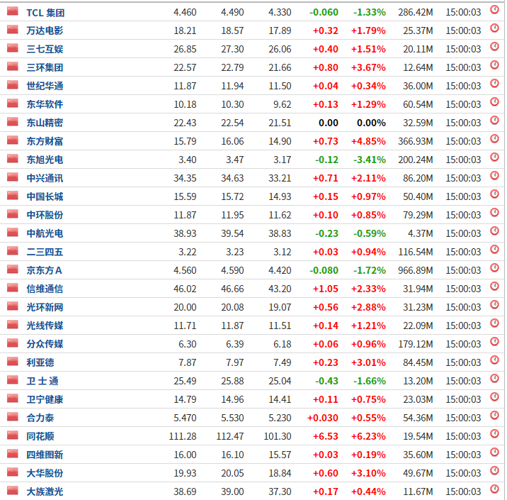Open the 利亚德 stock link

coord(40,363)
